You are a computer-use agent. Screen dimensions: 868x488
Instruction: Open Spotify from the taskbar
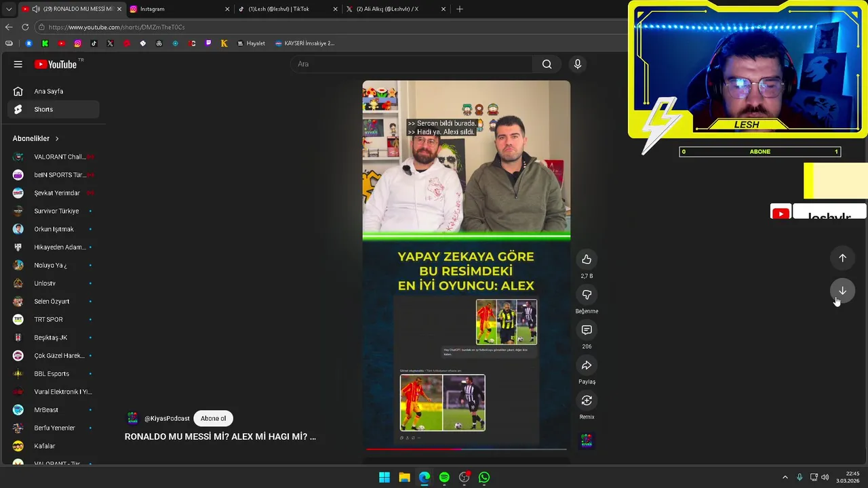(444, 477)
